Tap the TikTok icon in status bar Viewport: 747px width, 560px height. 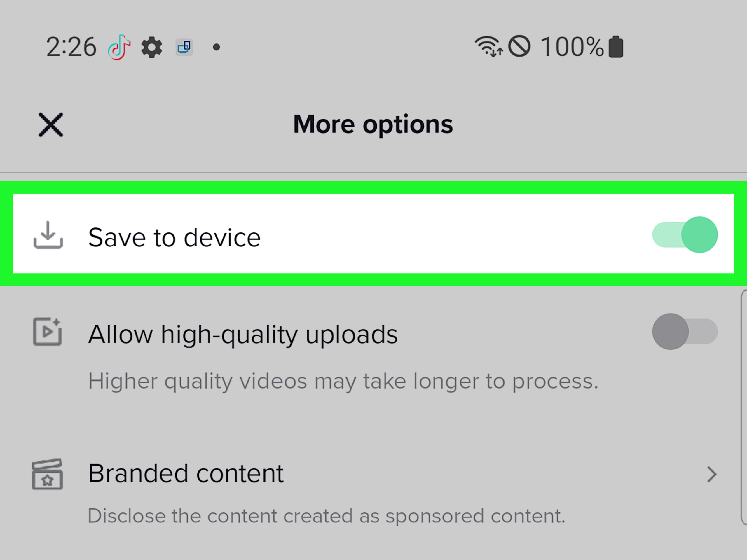click(119, 47)
